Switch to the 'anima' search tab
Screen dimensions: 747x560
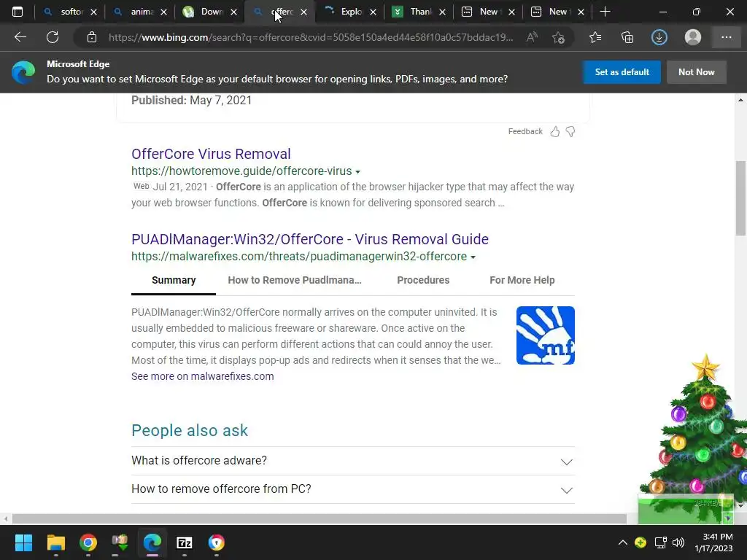[x=139, y=12]
